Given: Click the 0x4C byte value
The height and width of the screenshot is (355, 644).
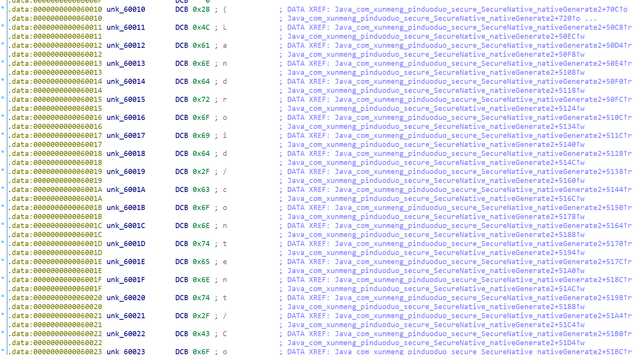Looking at the screenshot, I should pyautogui.click(x=201, y=27).
